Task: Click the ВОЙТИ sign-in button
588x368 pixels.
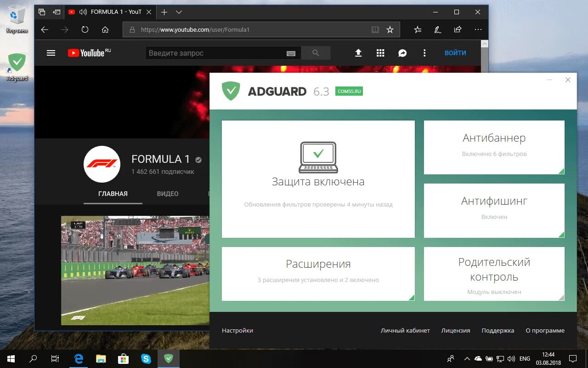Action: click(455, 53)
